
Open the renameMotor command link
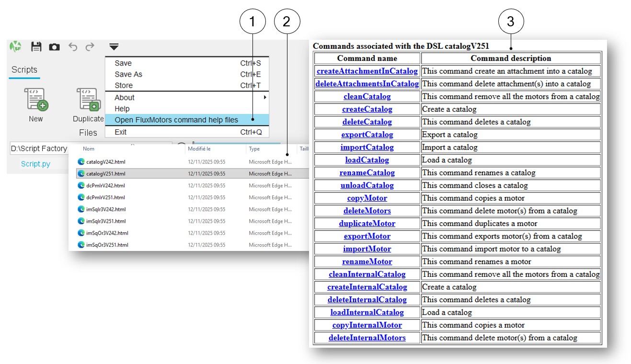point(367,262)
